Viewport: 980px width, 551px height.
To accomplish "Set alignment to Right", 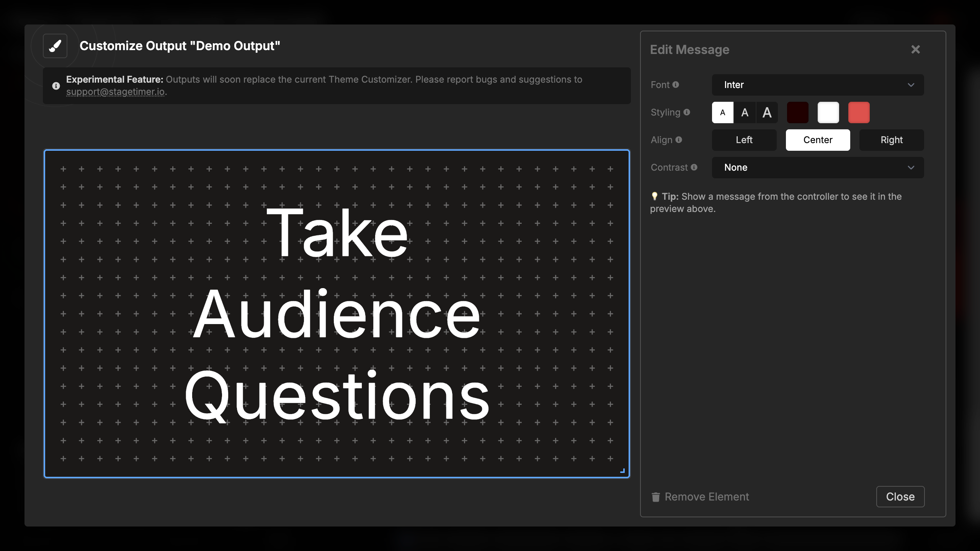I will [x=891, y=140].
